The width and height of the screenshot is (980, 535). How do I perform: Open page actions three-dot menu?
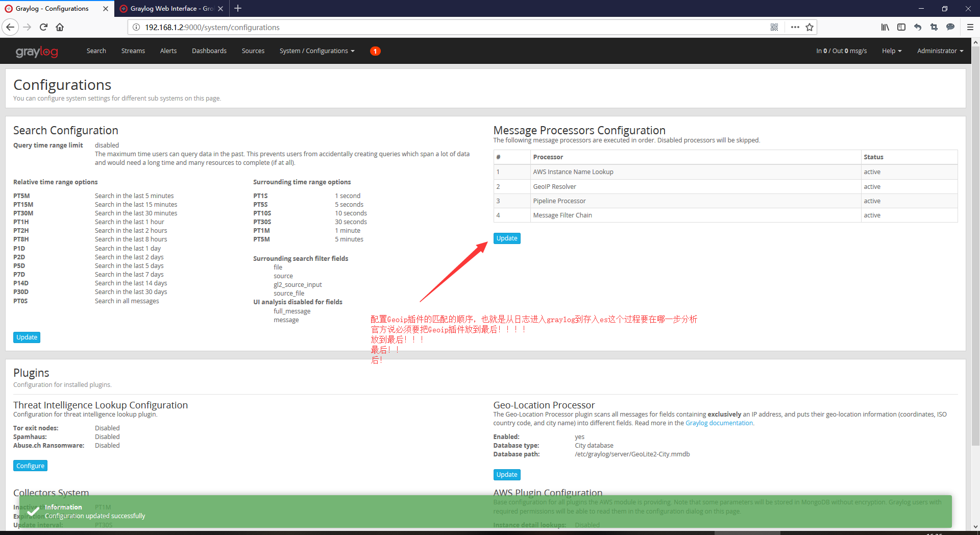click(x=795, y=27)
